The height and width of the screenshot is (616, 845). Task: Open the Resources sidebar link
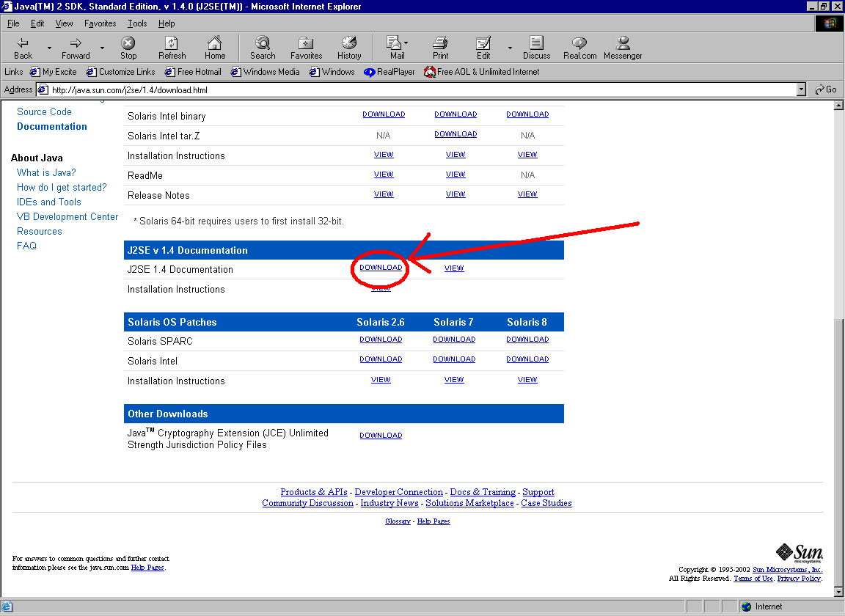point(40,231)
